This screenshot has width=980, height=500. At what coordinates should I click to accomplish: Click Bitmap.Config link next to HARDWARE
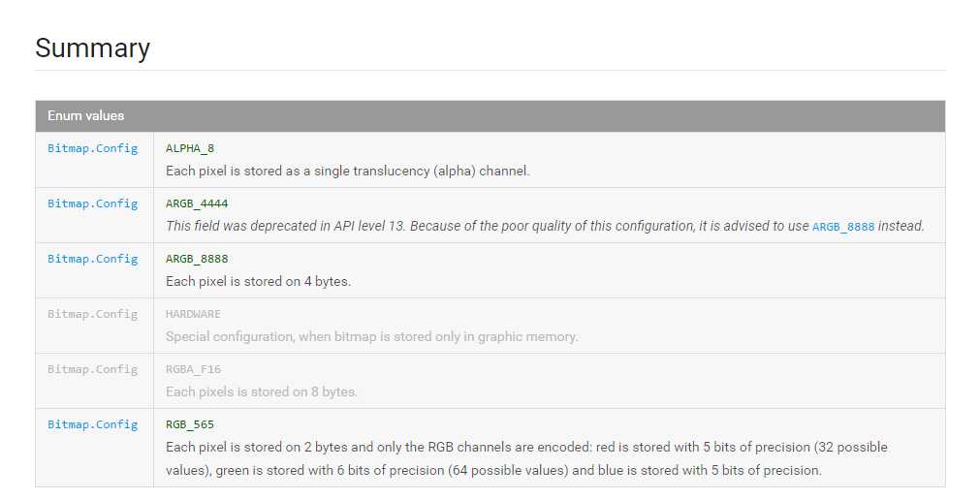93,314
